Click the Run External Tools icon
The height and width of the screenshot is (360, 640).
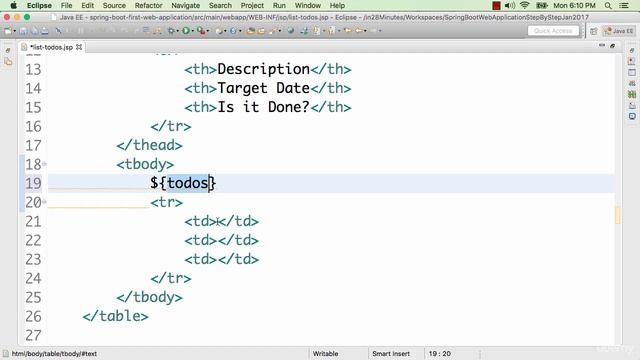point(200,31)
